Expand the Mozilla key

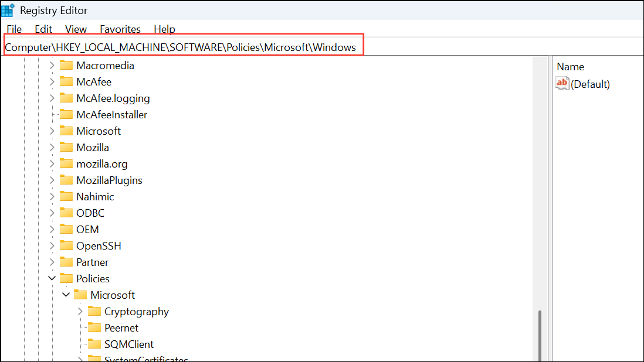pos(52,147)
